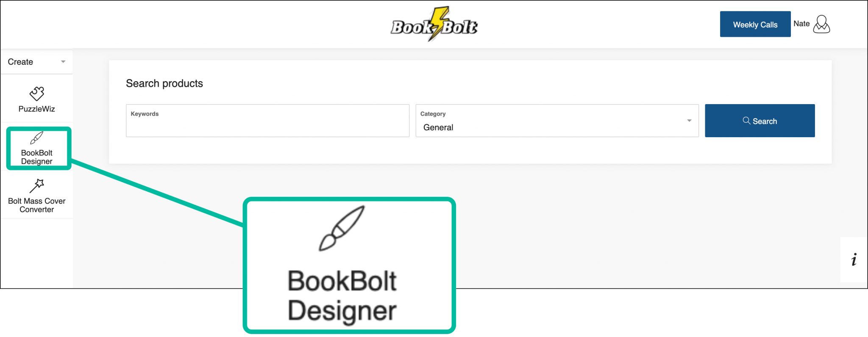Launch Bolt Mass Cover Converter tool
868x337 pixels.
pyautogui.click(x=37, y=196)
